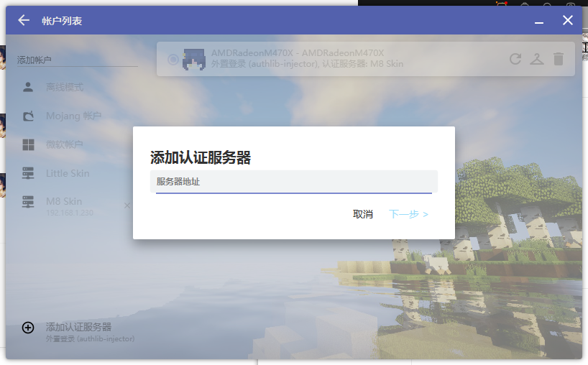The image size is (588, 365).
Task: Select the AMDRadeonM470X account radio button
Action: pos(173,59)
